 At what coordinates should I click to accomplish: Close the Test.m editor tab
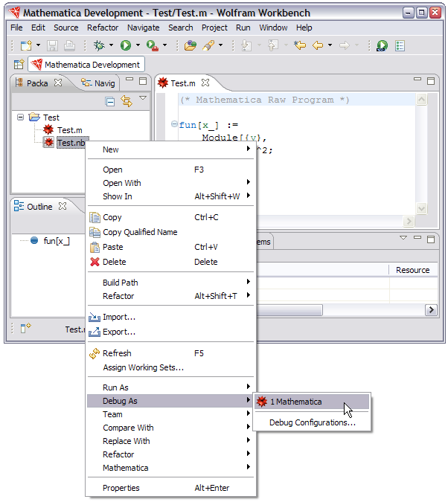pyautogui.click(x=205, y=83)
